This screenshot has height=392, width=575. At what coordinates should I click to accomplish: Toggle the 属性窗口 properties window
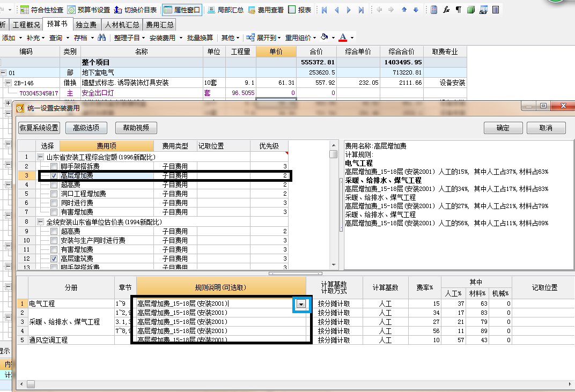tap(182, 10)
